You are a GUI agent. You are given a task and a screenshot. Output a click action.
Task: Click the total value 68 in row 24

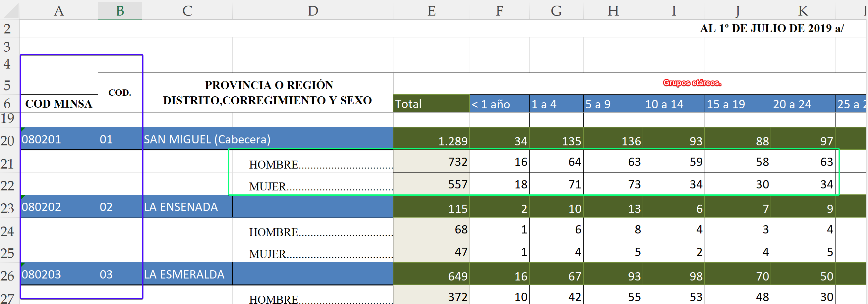click(x=431, y=229)
